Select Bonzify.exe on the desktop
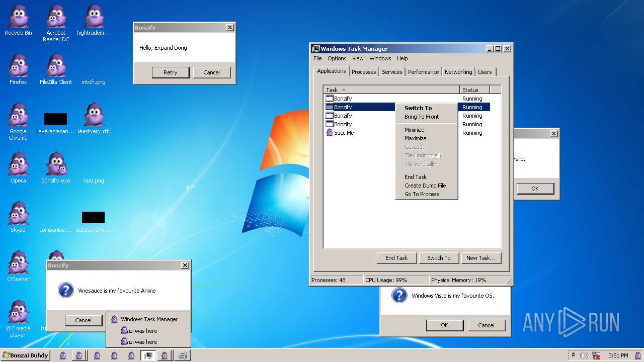The image size is (644, 362). point(56,168)
